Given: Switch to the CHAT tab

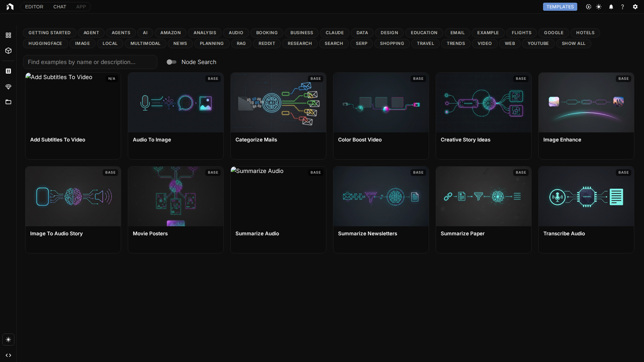Looking at the screenshot, I should pyautogui.click(x=60, y=7).
